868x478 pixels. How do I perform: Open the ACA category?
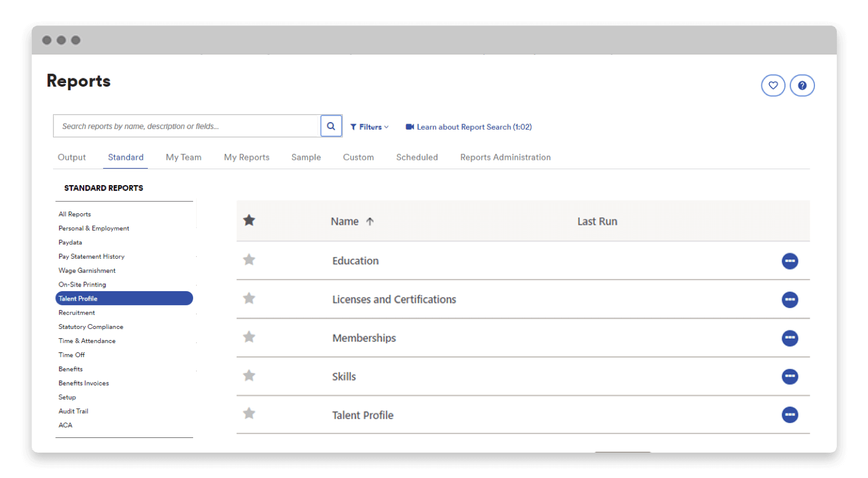65,426
